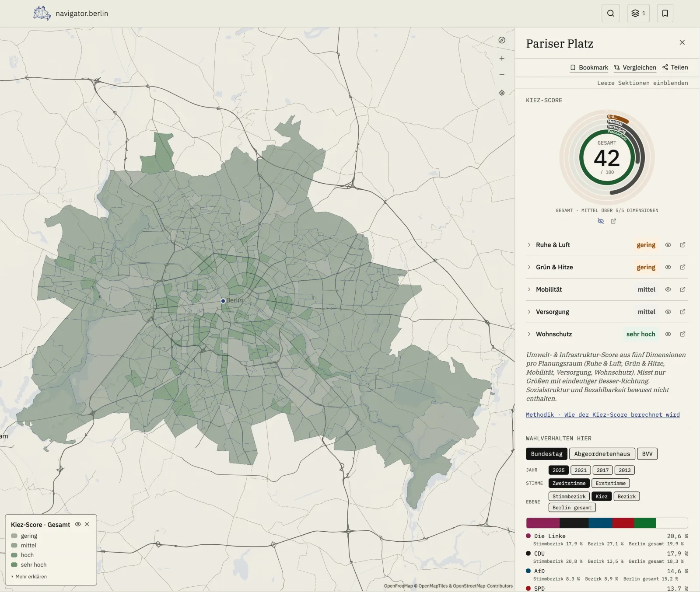
Task: Click the Wohnschutz "sehr hoch" rating badge
Action: [640, 334]
